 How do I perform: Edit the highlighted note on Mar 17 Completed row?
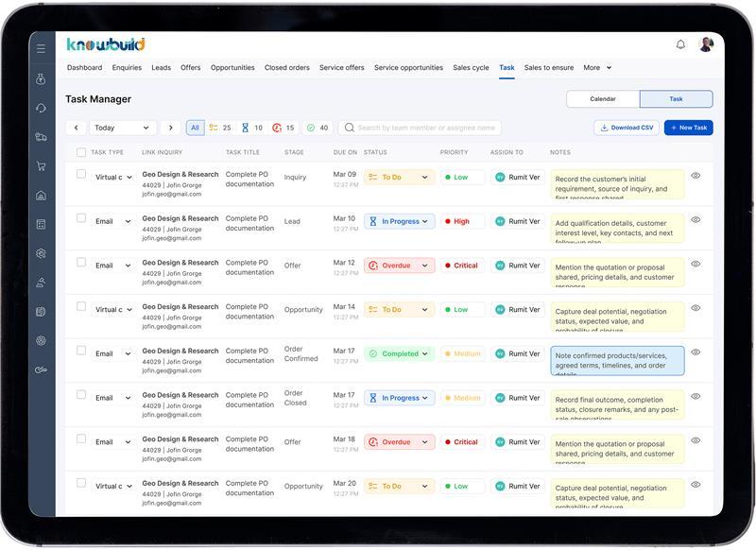(617, 361)
